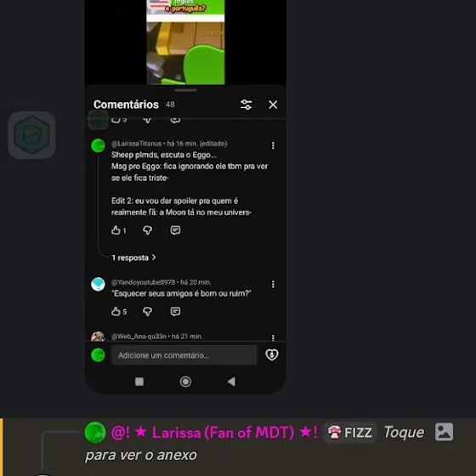Tap the Android back triangle button
476x476 pixels.
coord(231,382)
